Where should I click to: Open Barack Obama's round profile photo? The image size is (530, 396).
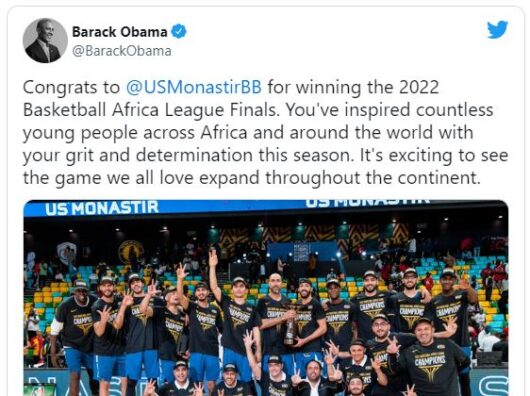(45, 41)
